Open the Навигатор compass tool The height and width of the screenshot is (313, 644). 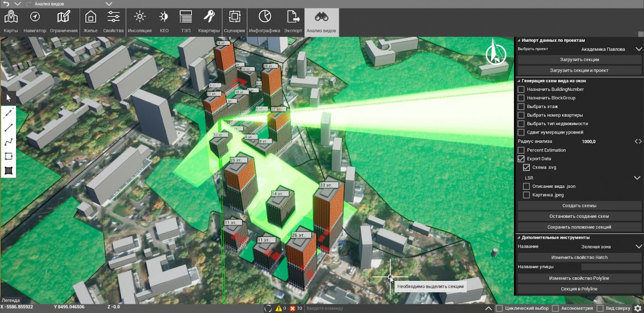tap(35, 22)
